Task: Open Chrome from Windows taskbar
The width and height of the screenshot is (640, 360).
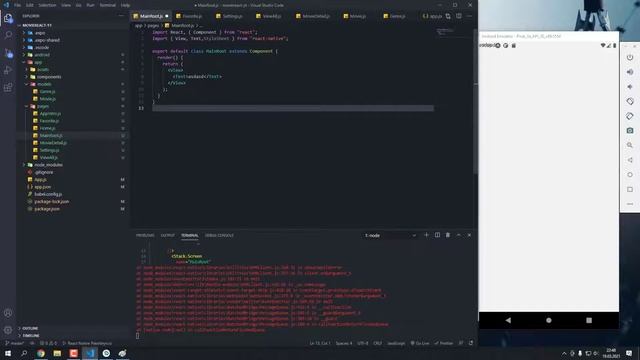Action: [40, 353]
